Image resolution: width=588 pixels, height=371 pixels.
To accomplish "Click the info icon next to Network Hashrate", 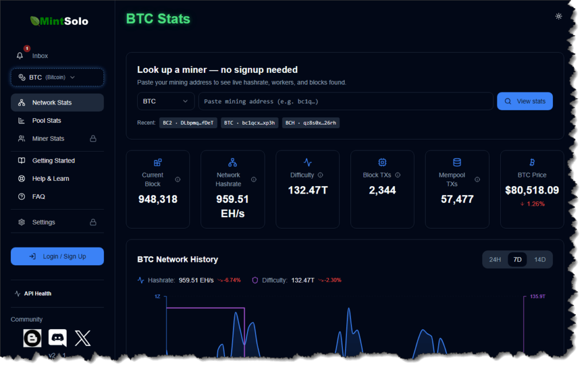I will [x=254, y=179].
